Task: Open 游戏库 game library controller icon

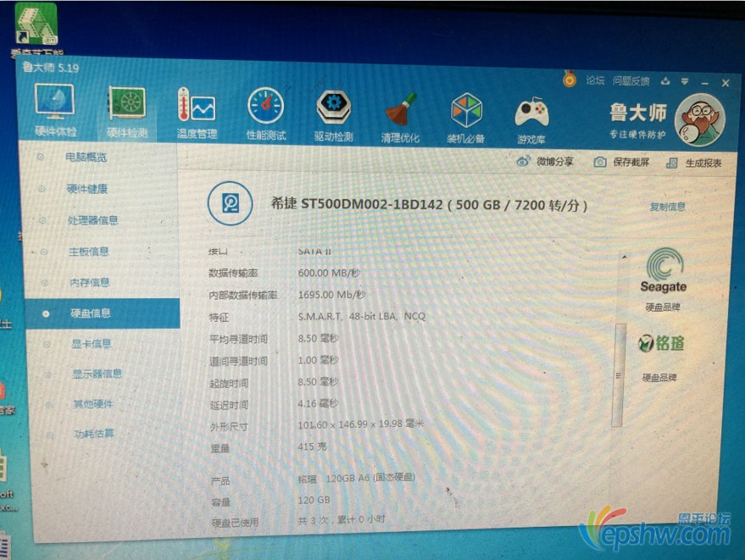Action: click(531, 119)
